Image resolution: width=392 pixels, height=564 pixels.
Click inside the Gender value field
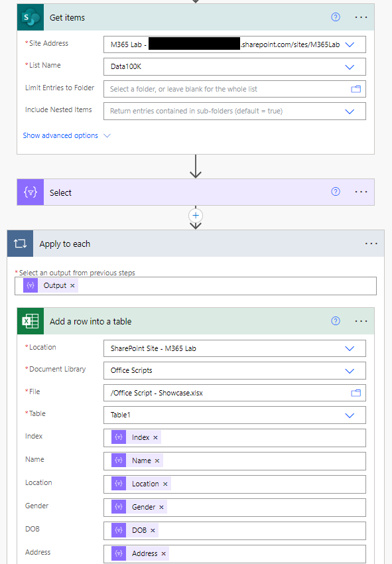pyautogui.click(x=235, y=508)
